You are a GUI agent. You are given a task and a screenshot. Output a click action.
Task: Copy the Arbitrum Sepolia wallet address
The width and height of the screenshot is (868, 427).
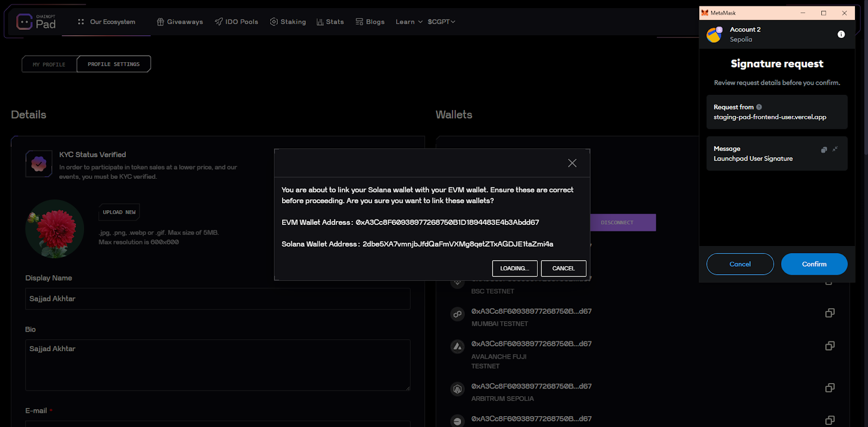pyautogui.click(x=829, y=388)
